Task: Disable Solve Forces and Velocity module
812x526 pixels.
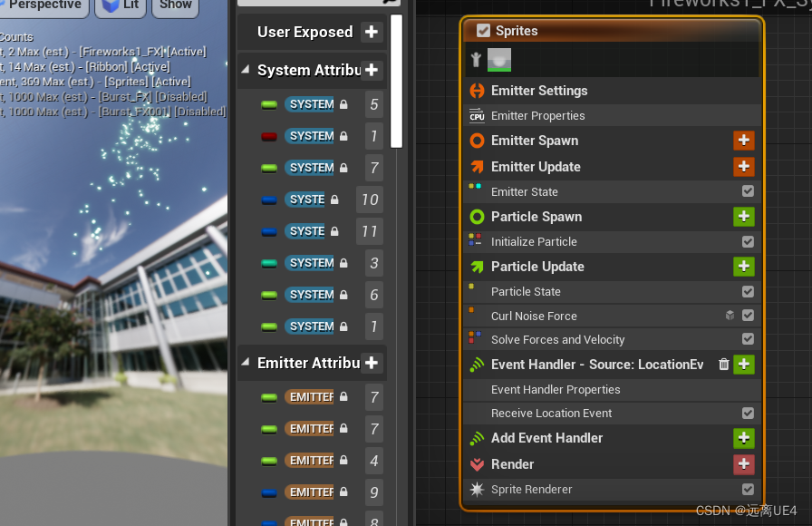Action: tap(748, 339)
